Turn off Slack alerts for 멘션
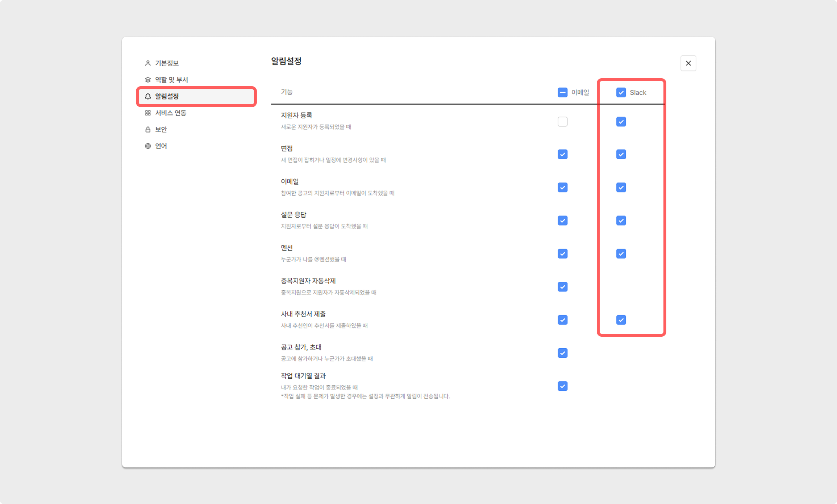 coord(621,254)
